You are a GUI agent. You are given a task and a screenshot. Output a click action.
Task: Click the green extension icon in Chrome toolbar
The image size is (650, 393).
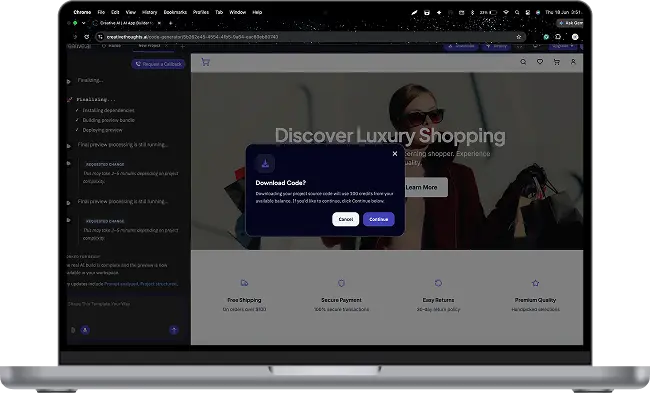click(546, 37)
